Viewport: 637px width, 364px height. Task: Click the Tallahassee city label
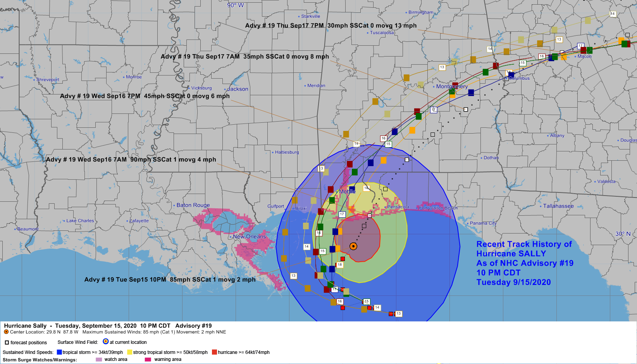558,206
